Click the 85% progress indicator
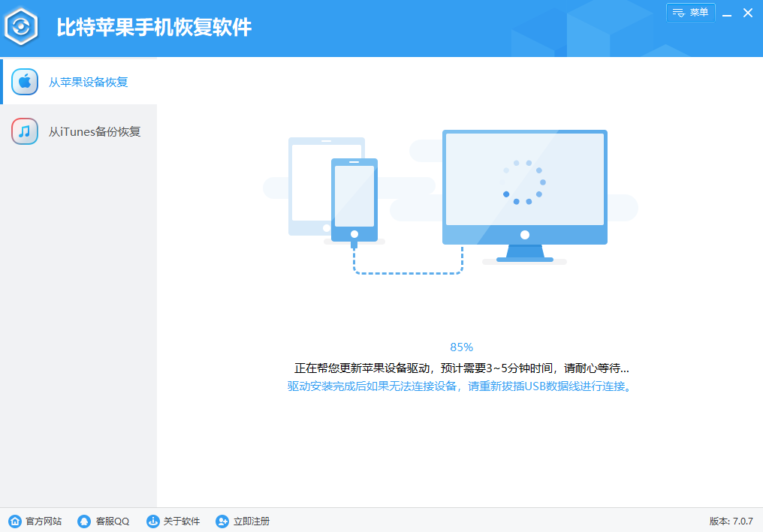Viewport: 763px width, 532px height. click(x=461, y=347)
